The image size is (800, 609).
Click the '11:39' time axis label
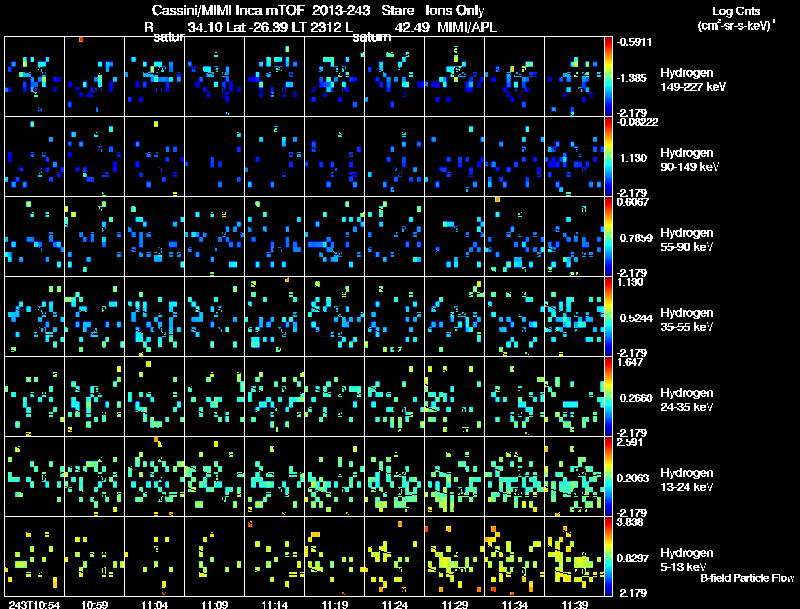pos(574,604)
